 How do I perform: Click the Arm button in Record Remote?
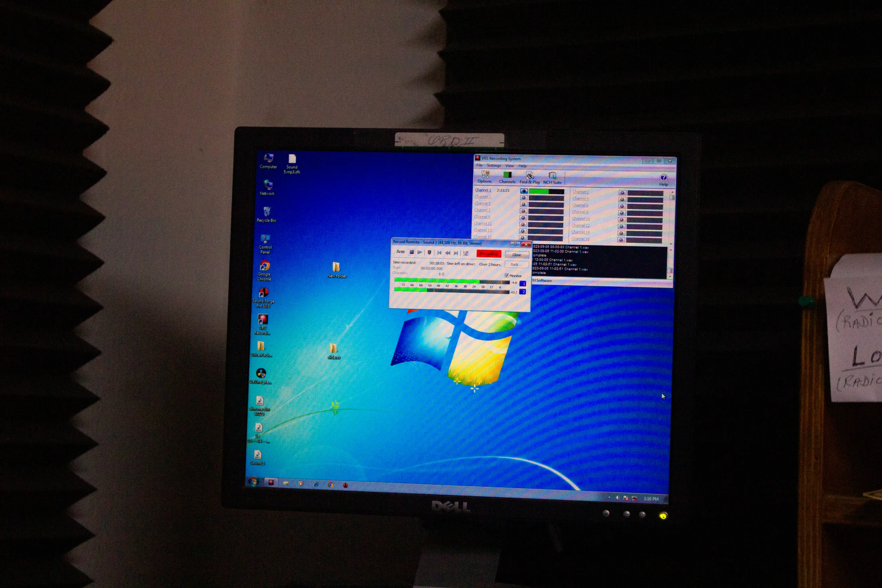[x=400, y=251]
